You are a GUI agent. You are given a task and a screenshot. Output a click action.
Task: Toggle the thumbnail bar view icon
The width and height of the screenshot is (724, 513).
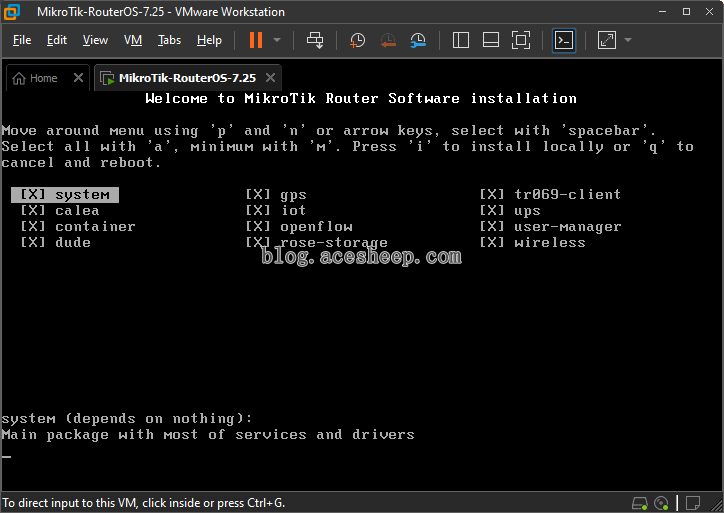[x=491, y=40]
